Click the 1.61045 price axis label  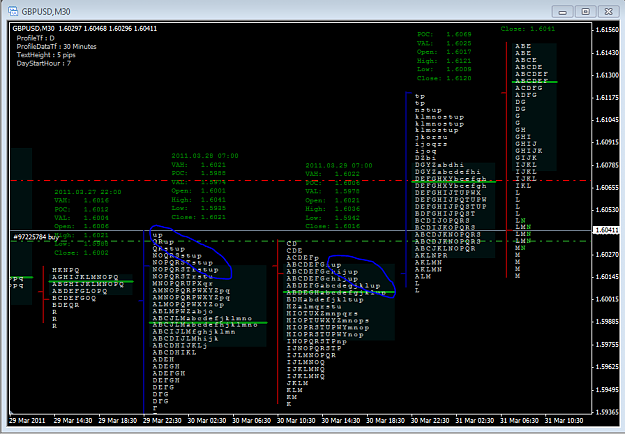607,120
